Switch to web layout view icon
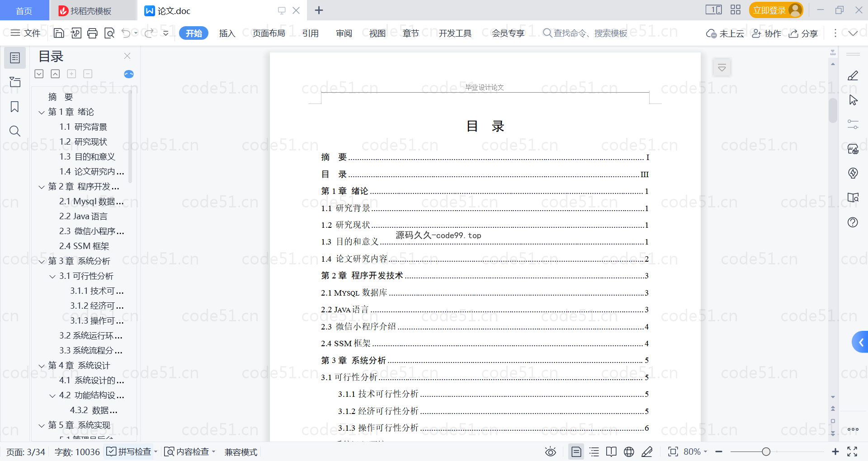This screenshot has height=461, width=868. [x=629, y=452]
